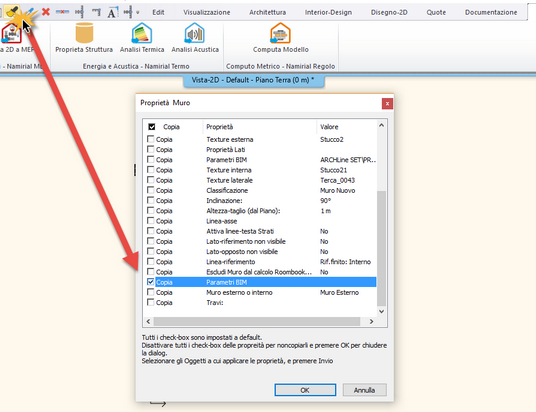536x412 pixels.
Task: Check Copia for Linea-asse
Action: 150,221
